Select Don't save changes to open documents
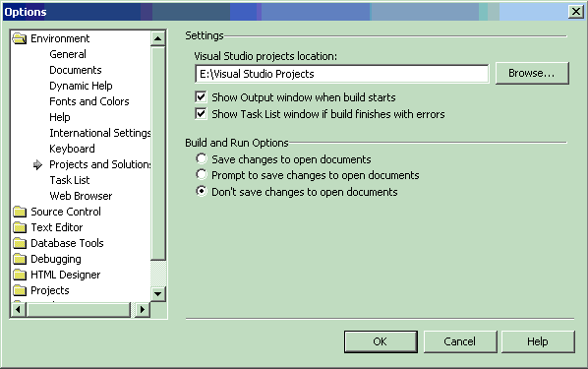The image size is (588, 369). pos(202,192)
